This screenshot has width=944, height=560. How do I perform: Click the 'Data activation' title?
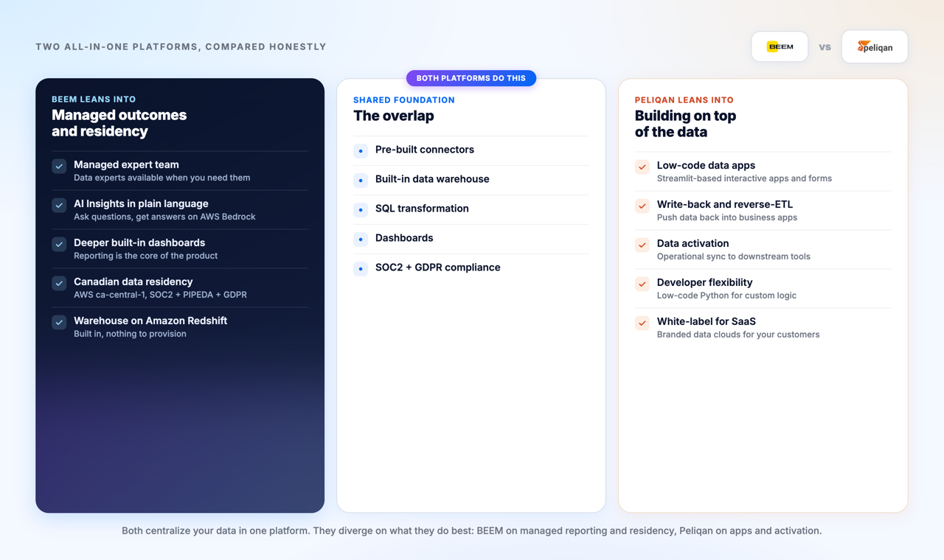point(693,244)
